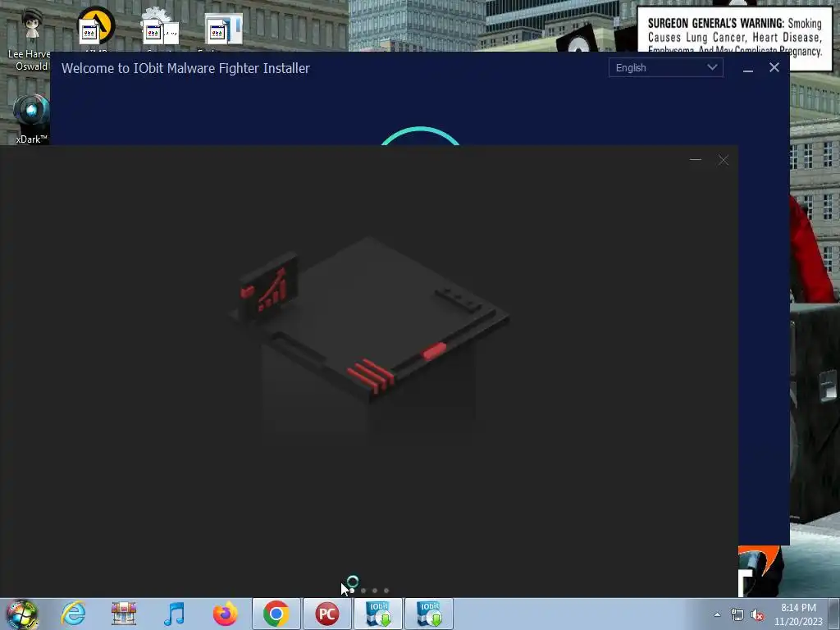Select the Lee Harvey Oswald desktop icon

(31, 39)
